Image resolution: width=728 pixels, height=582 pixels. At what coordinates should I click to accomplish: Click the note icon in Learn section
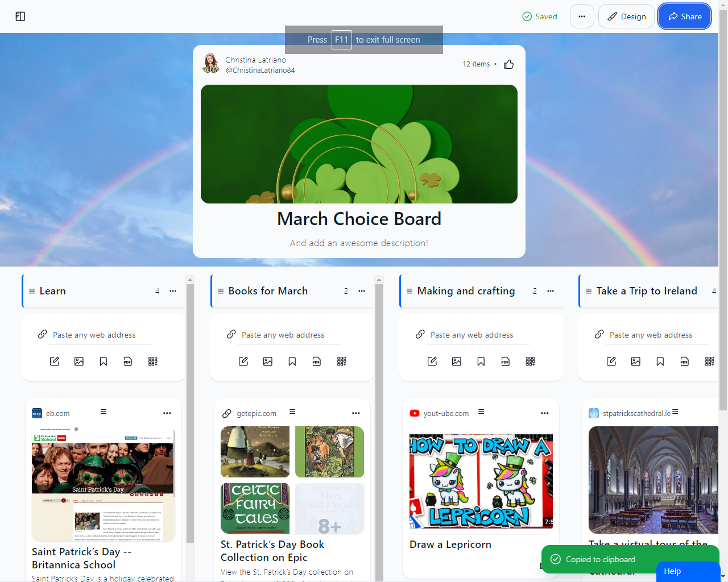55,361
